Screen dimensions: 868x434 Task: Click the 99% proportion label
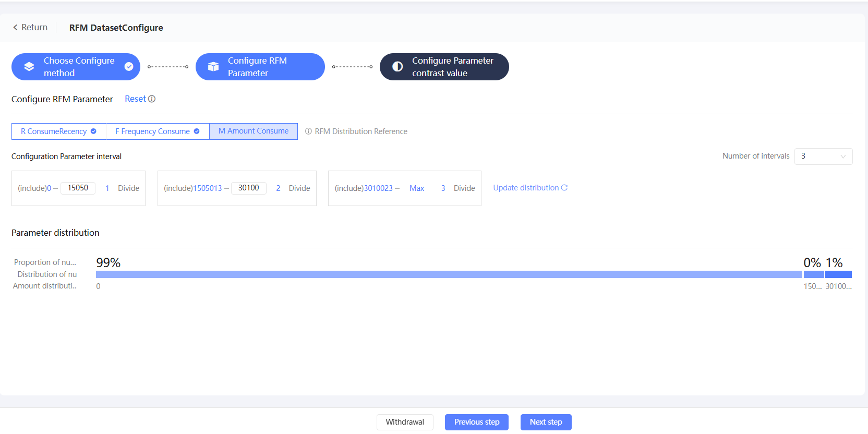[x=108, y=262]
